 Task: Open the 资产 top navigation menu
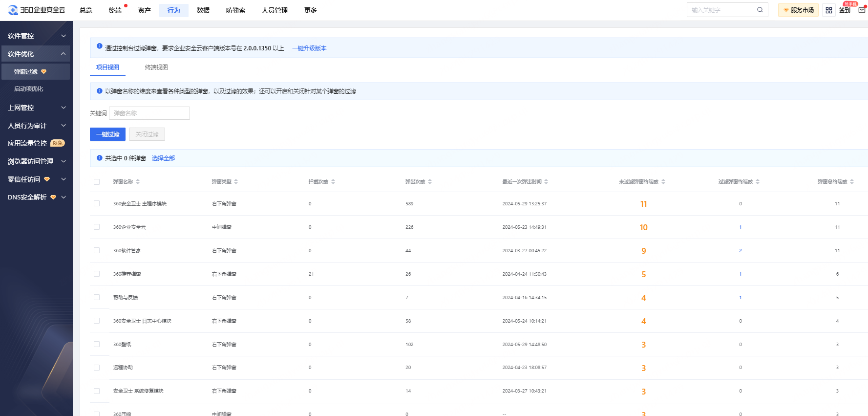pos(144,10)
